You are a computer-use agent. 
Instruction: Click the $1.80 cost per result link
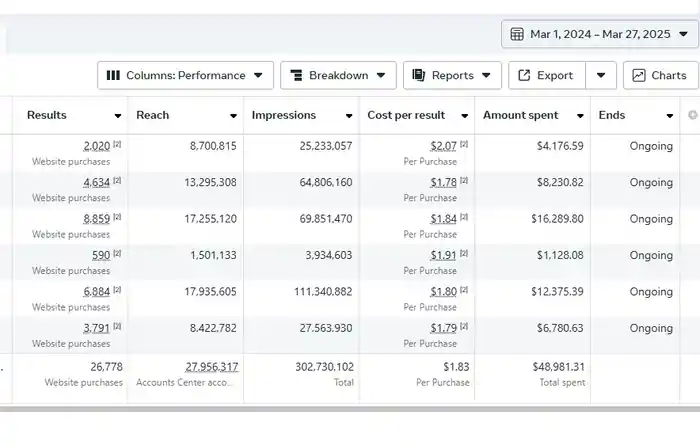[x=443, y=292]
